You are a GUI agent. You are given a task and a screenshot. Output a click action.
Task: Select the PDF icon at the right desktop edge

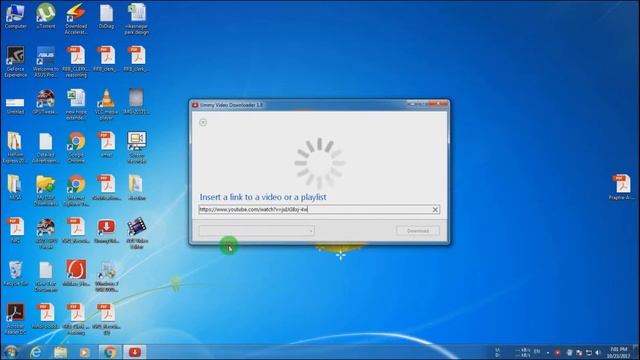tap(622, 187)
